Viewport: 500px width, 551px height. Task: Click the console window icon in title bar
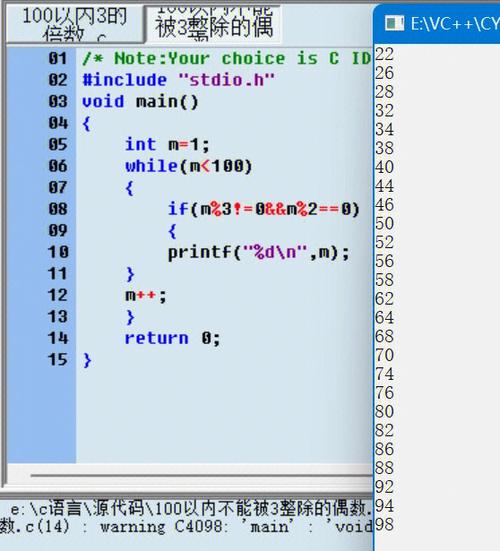pos(394,24)
